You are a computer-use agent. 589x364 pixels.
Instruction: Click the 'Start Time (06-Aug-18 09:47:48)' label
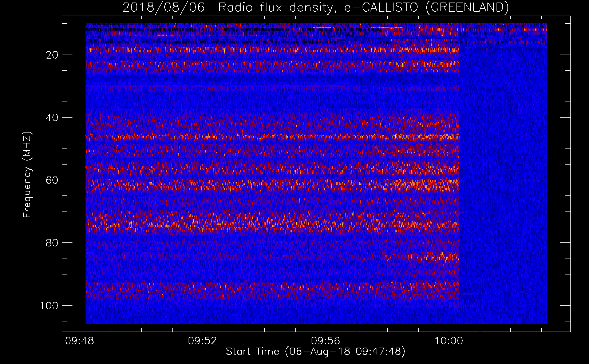pos(316,352)
